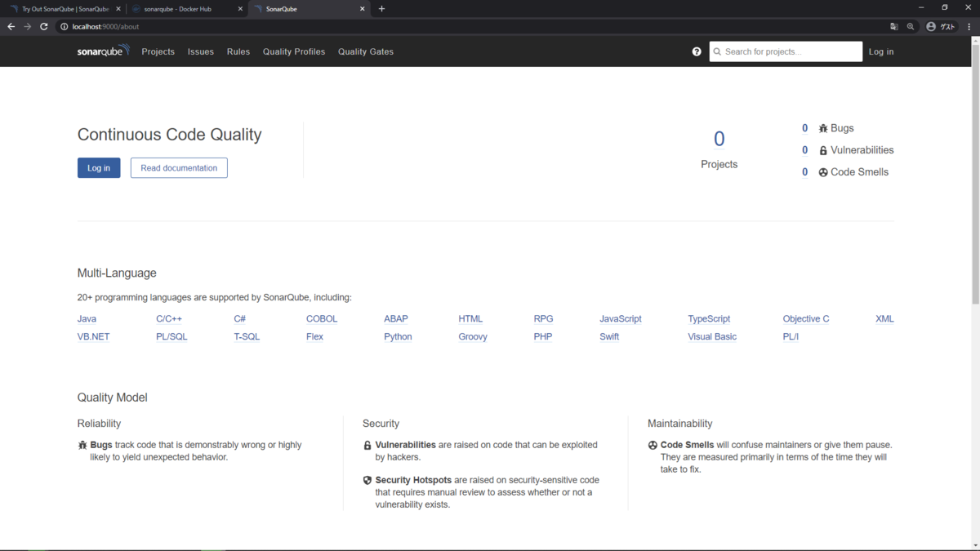The image size is (980, 551).
Task: Close the 'Try Out SonarQube' tab
Action: pyautogui.click(x=118, y=9)
